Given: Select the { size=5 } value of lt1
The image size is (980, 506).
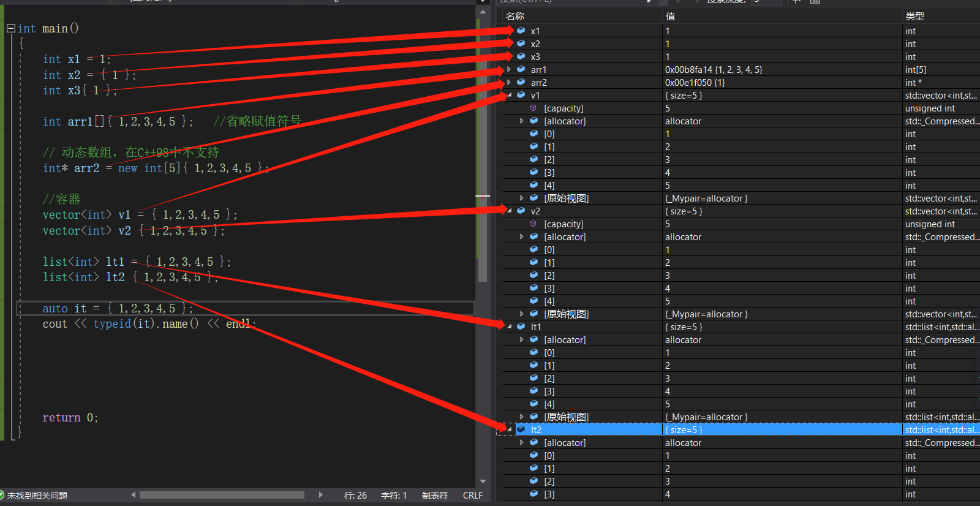Looking at the screenshot, I should 684,327.
